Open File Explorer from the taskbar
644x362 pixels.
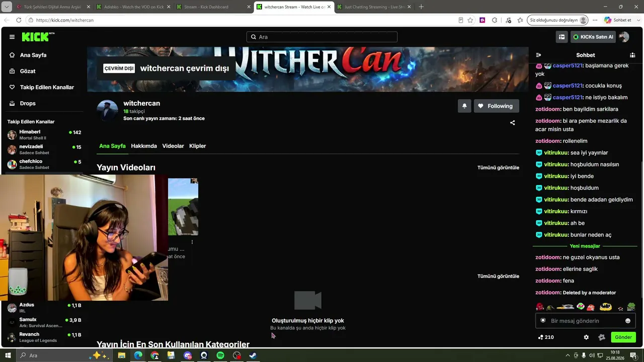pyautogui.click(x=121, y=355)
